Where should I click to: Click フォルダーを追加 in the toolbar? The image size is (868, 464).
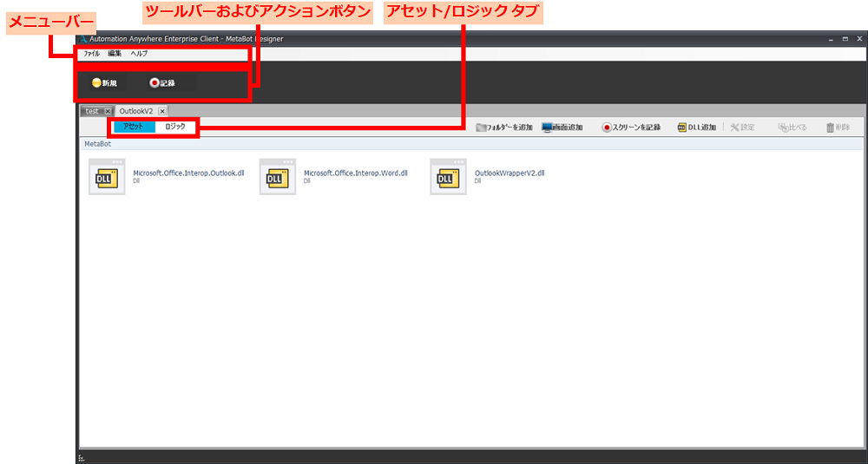(503, 127)
